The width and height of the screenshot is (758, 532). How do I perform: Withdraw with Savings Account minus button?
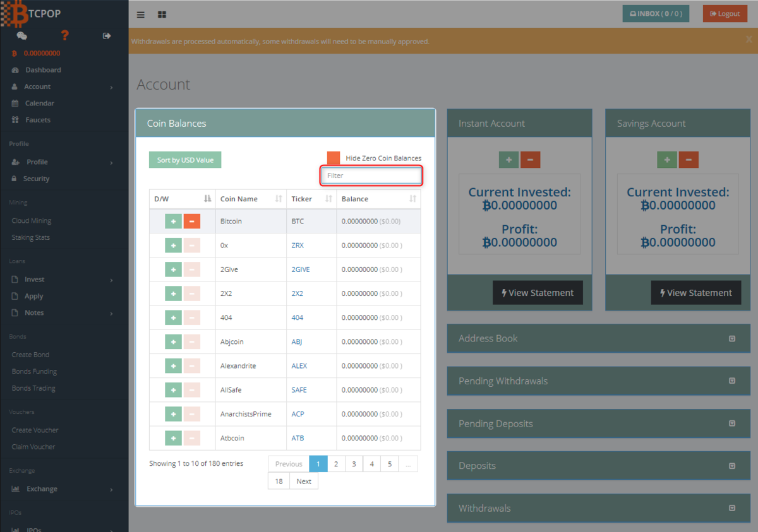pos(689,160)
